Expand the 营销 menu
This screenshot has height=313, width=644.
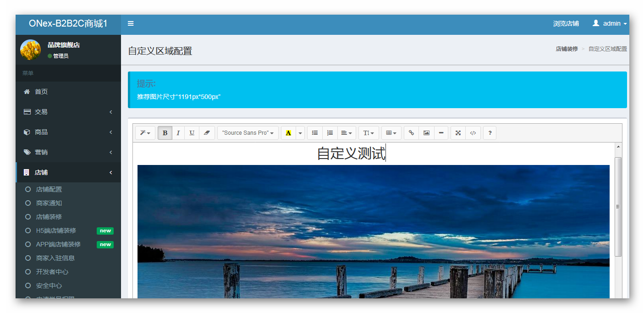68,152
